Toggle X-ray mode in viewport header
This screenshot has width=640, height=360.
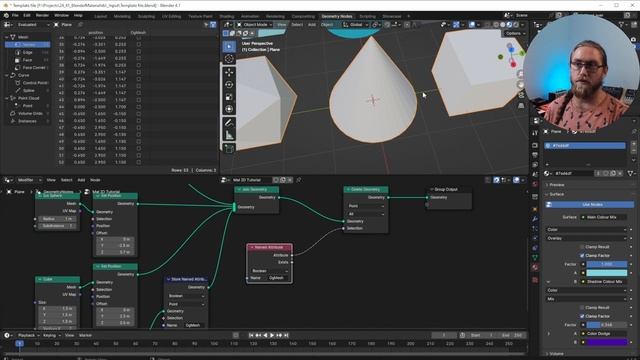tap(488, 24)
